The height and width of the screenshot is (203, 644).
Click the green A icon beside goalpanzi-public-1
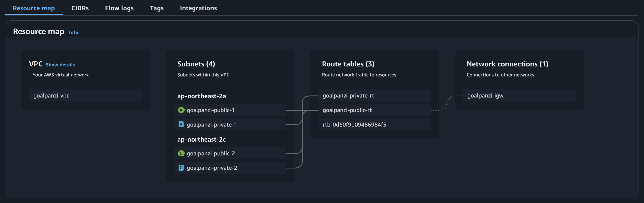click(x=181, y=110)
